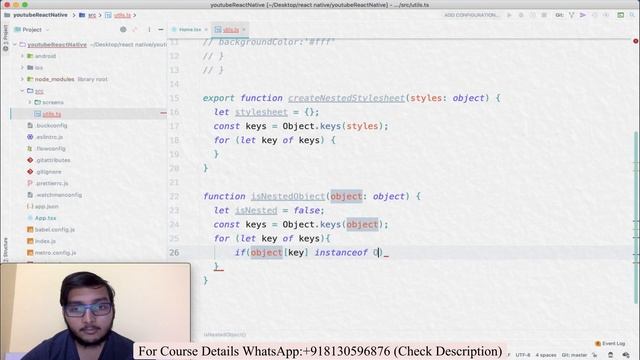
Task: Select .watchmanconfig file in tree
Action: pyautogui.click(x=59, y=195)
